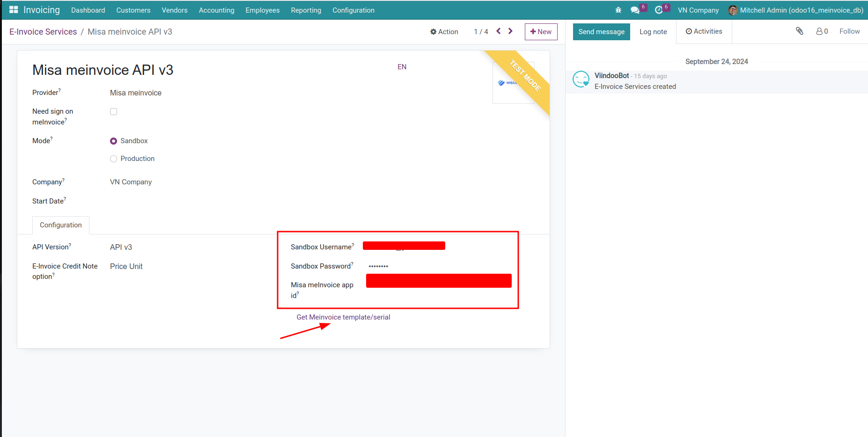Follow this record via the Follow link
Viewport: 868px width, 437px height.
pos(850,31)
